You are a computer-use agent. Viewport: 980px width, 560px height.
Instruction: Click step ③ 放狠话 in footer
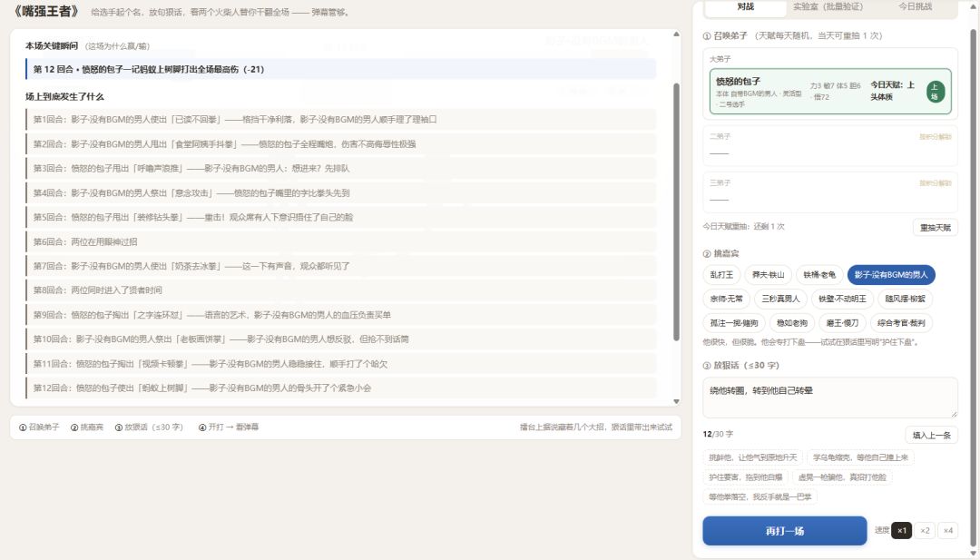tap(149, 427)
